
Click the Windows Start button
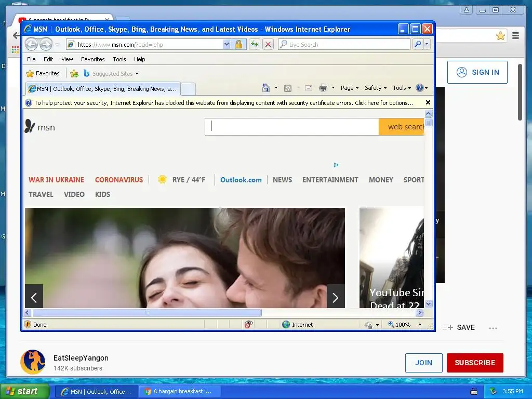[24, 391]
